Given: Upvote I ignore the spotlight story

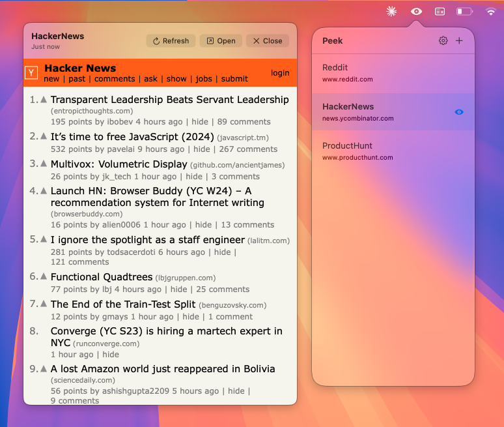Looking at the screenshot, I should point(44,239).
